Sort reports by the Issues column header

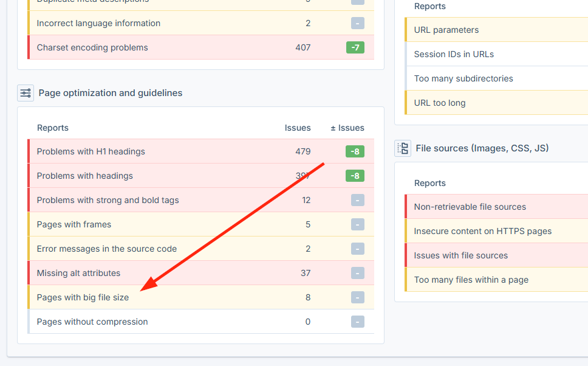[x=298, y=128]
